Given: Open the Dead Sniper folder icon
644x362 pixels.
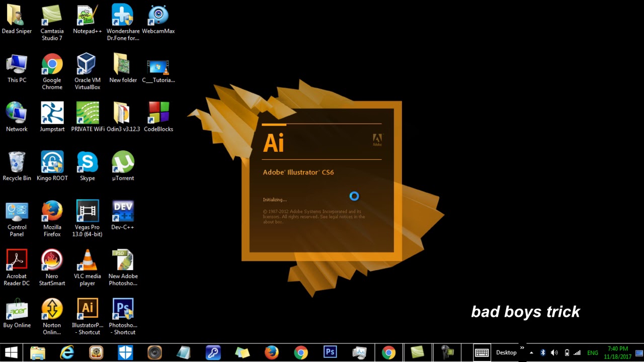Looking at the screenshot, I should click(17, 19).
